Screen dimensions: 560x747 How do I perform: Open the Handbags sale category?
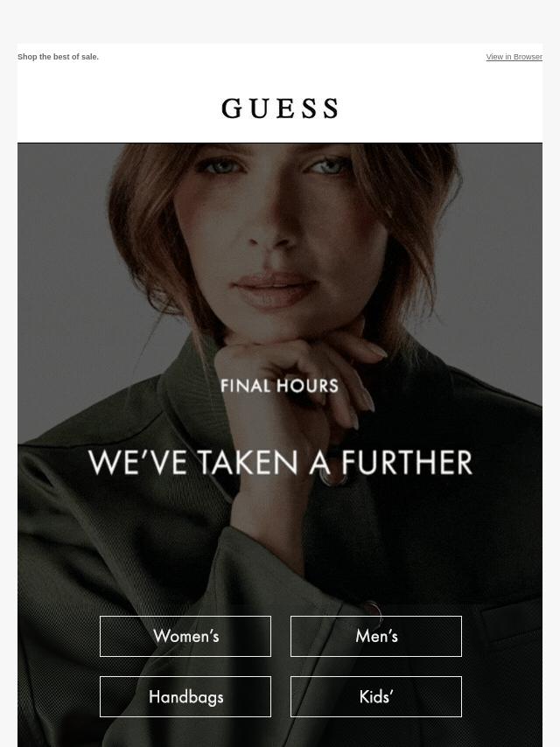pyautogui.click(x=185, y=696)
